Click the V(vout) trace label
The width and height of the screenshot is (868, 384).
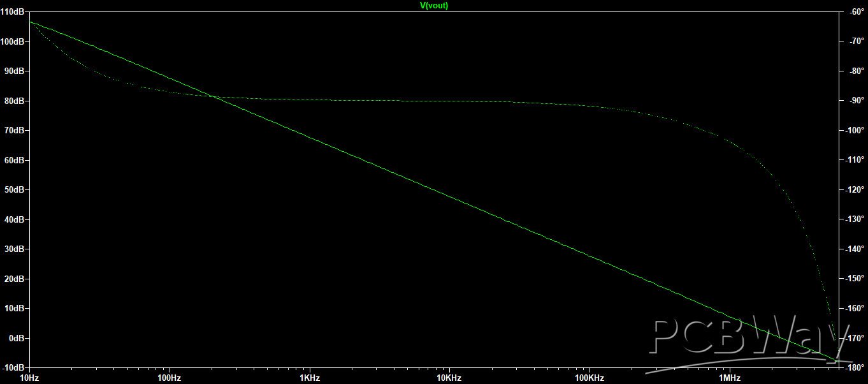tap(434, 5)
